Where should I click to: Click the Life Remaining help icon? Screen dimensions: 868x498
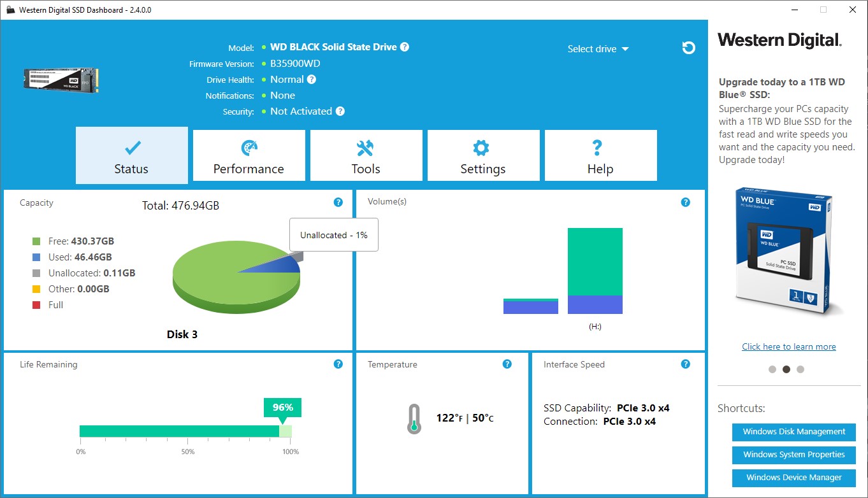pyautogui.click(x=338, y=364)
